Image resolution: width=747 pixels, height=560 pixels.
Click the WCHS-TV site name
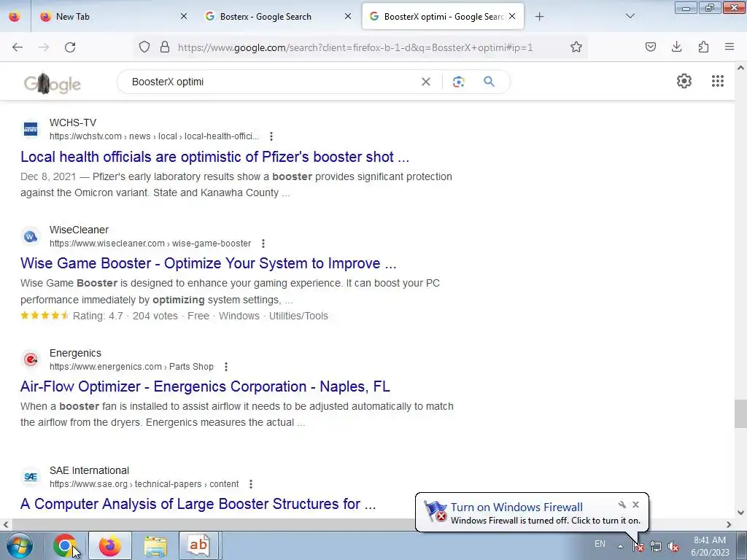coord(73,122)
